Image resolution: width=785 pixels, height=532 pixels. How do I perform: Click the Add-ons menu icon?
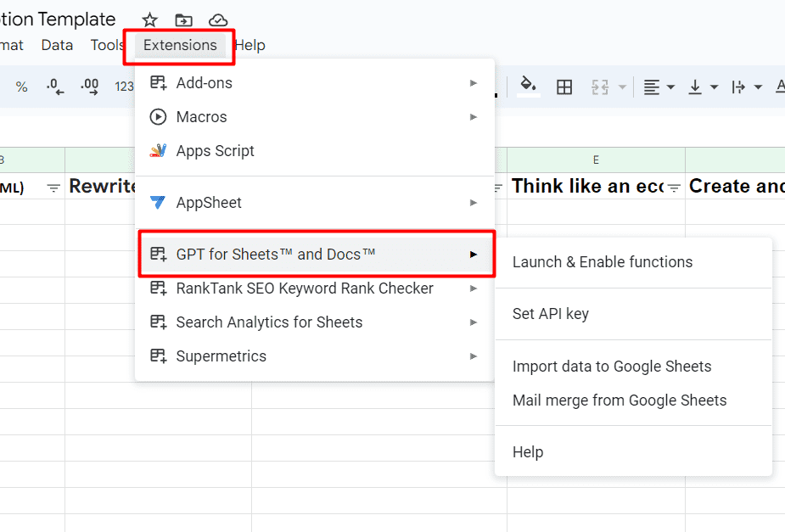(158, 82)
